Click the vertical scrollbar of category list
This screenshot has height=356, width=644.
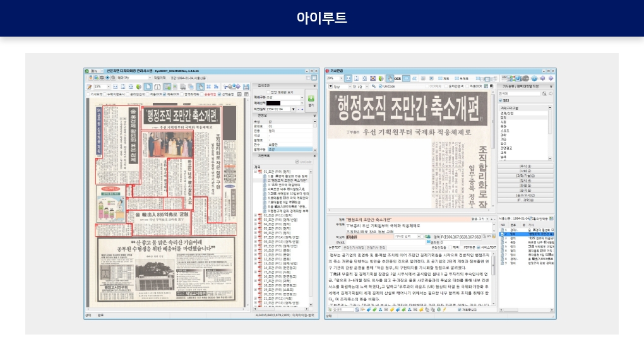550,133
